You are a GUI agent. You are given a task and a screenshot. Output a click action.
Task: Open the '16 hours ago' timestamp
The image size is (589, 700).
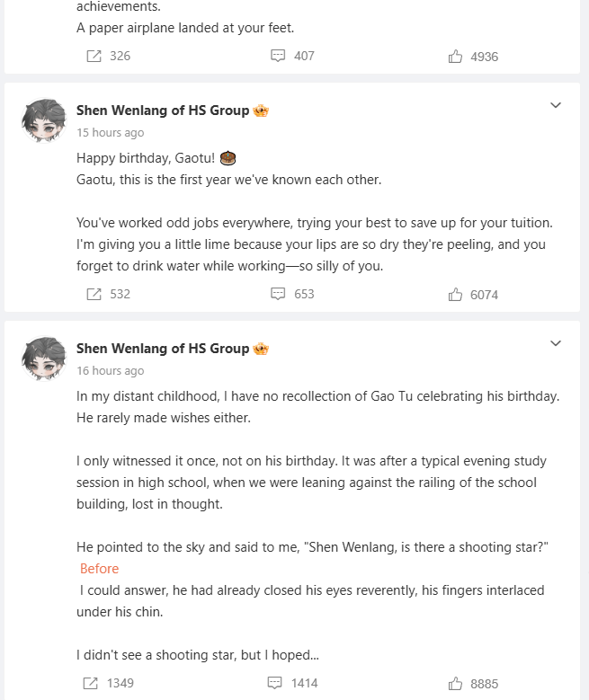tap(111, 370)
